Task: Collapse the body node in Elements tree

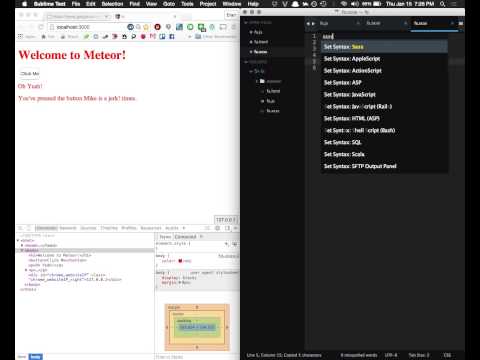Action: click(22, 250)
